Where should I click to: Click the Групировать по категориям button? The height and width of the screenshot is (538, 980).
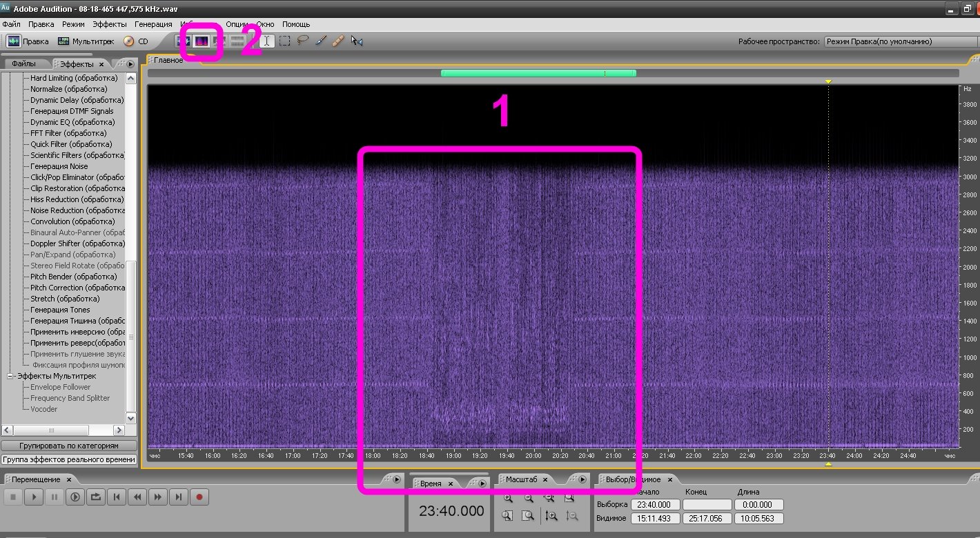coord(69,446)
